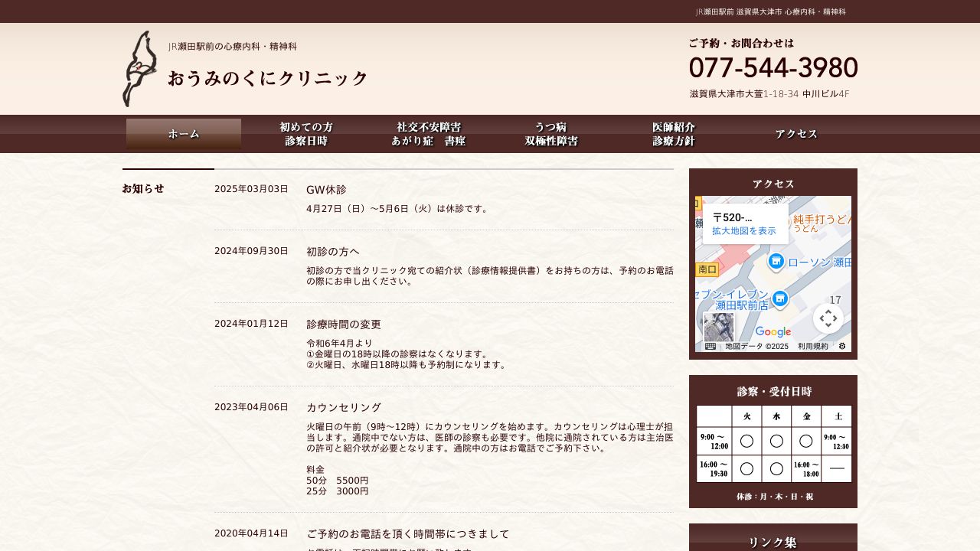The image size is (980, 551).
Task: Open the GW休診 news announcement
Action: point(327,189)
